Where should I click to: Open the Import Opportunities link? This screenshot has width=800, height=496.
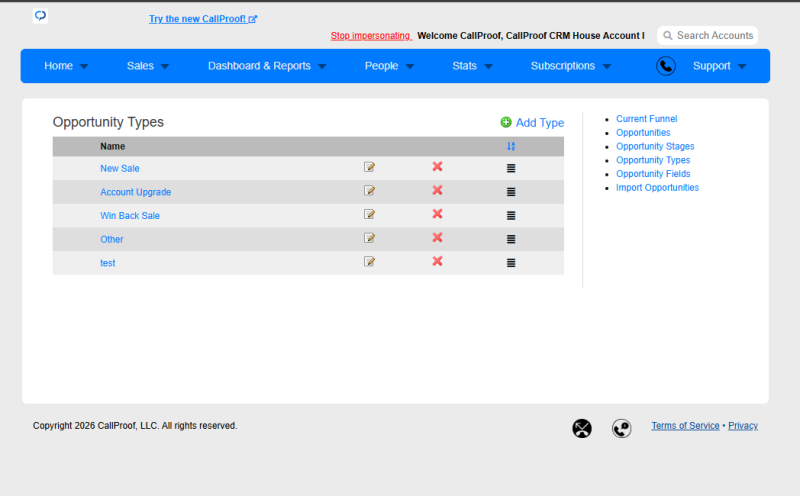coord(657,188)
